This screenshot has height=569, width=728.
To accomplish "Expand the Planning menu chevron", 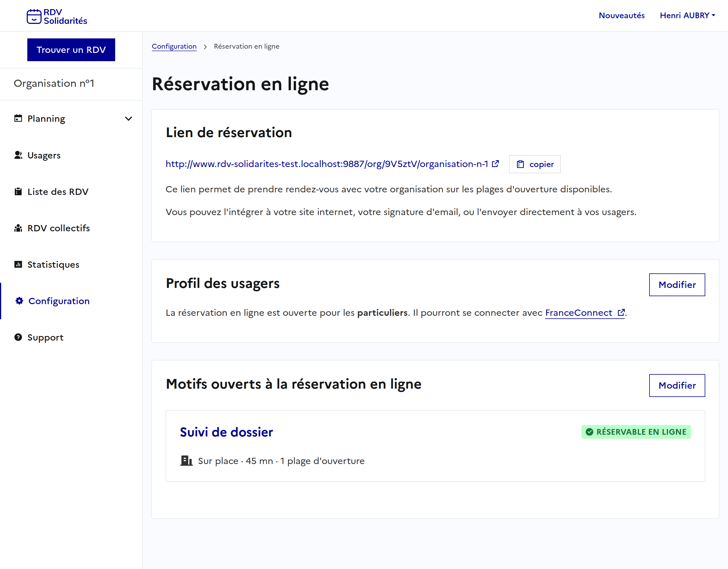I will pos(128,118).
